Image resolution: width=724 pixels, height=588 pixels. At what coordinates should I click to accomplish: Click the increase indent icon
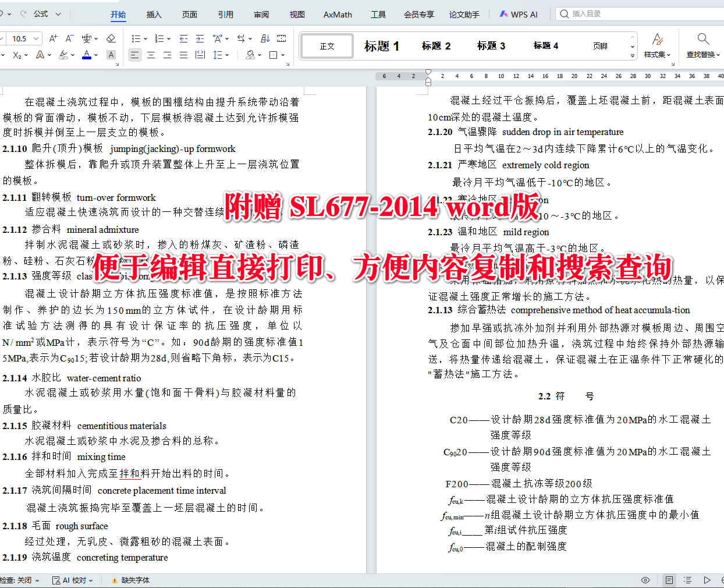[200, 38]
